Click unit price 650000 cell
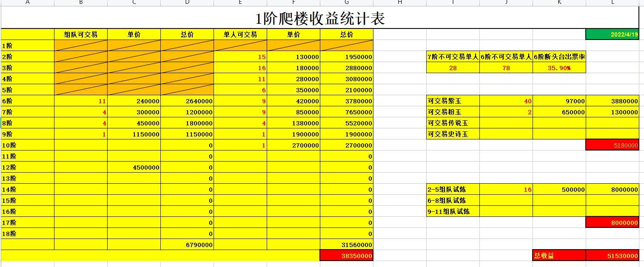 559,112
